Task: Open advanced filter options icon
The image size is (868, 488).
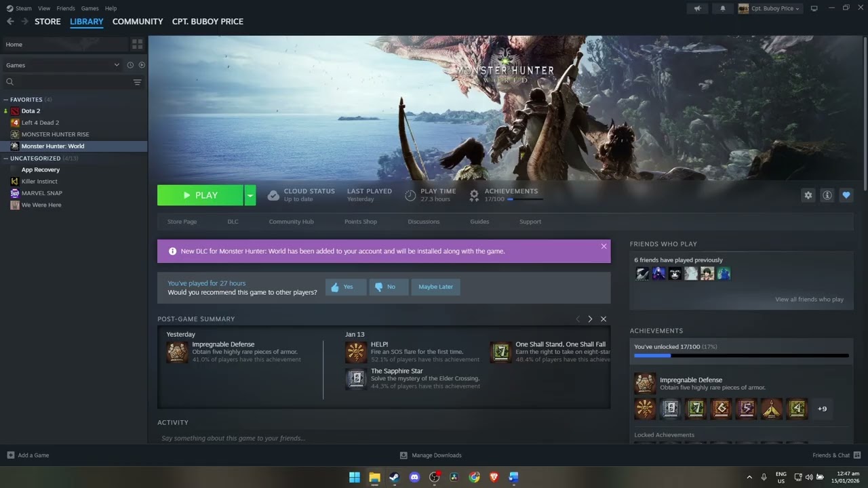Action: click(138, 82)
